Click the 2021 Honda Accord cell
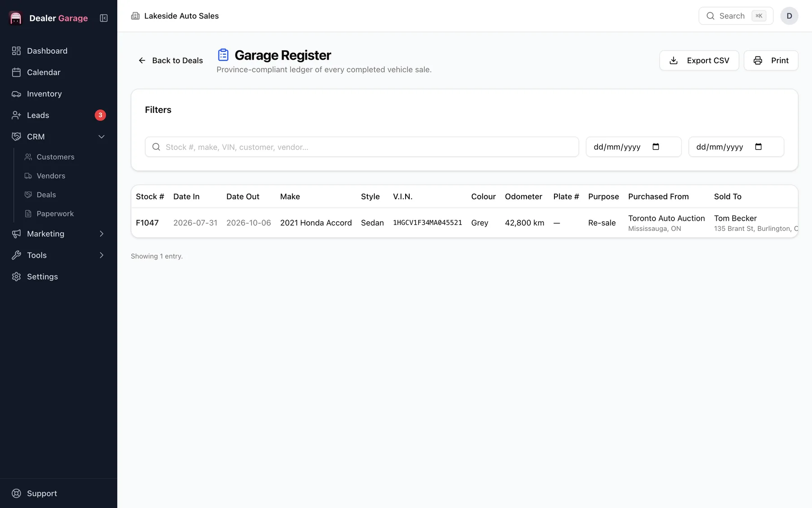 pos(316,223)
